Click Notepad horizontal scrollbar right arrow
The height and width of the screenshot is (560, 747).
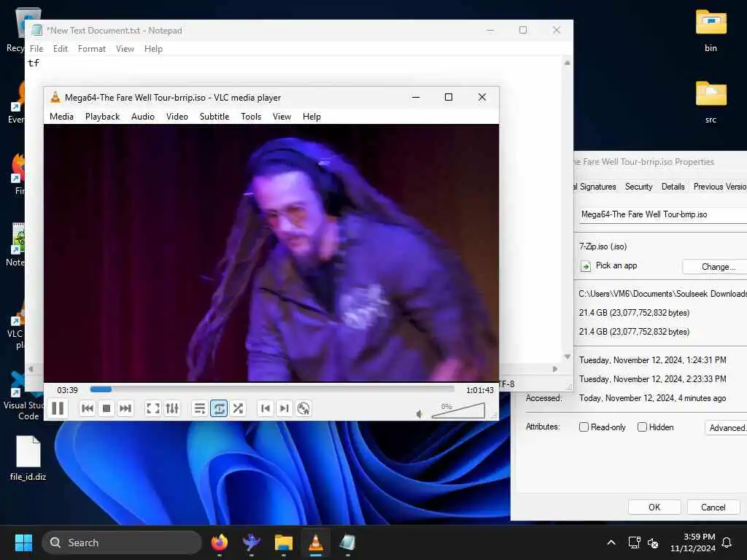(555, 369)
